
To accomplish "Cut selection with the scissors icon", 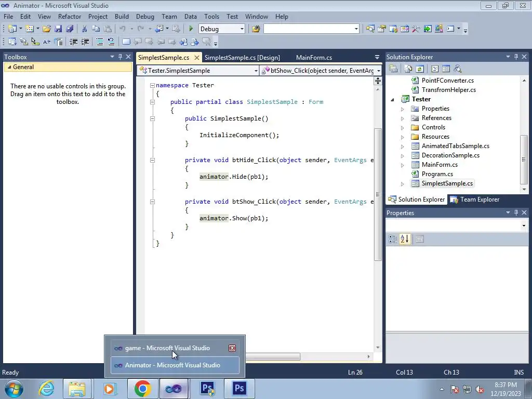I will coord(85,29).
